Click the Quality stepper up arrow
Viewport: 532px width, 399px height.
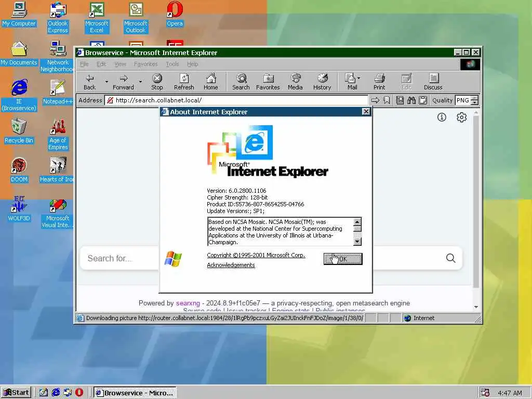(x=475, y=98)
